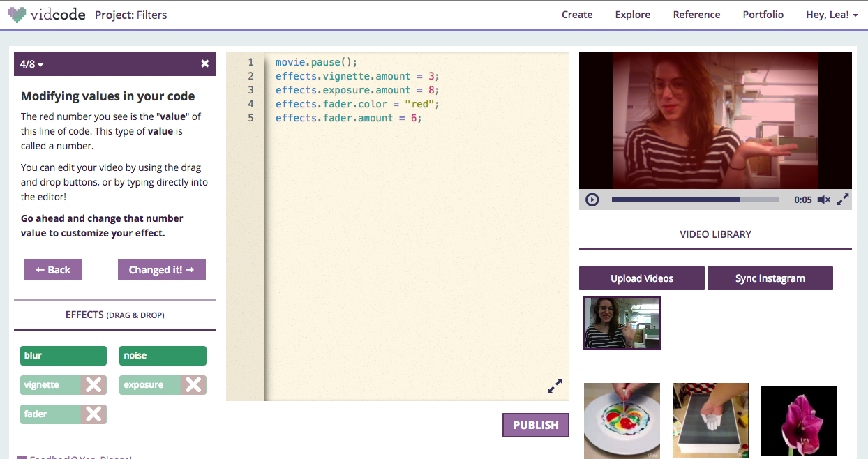This screenshot has width=868, height=459.
Task: Click the video time 0:05 label
Action: pyautogui.click(x=802, y=200)
